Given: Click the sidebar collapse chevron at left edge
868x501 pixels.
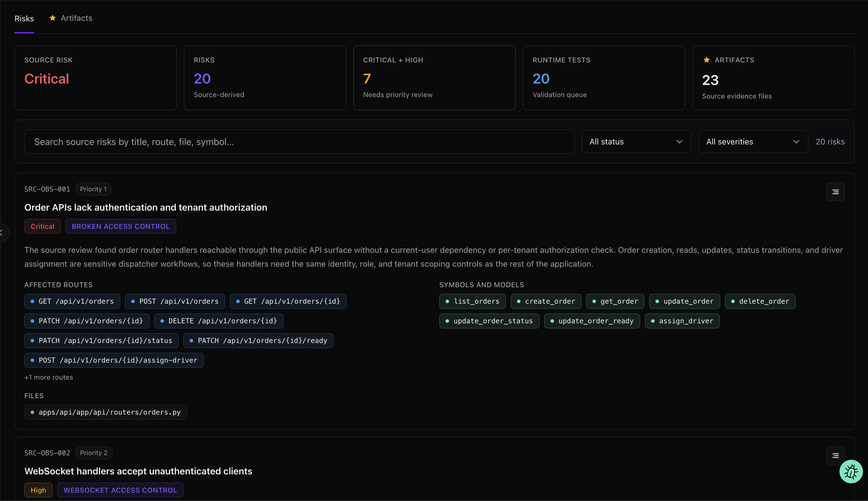Looking at the screenshot, I should [2, 233].
